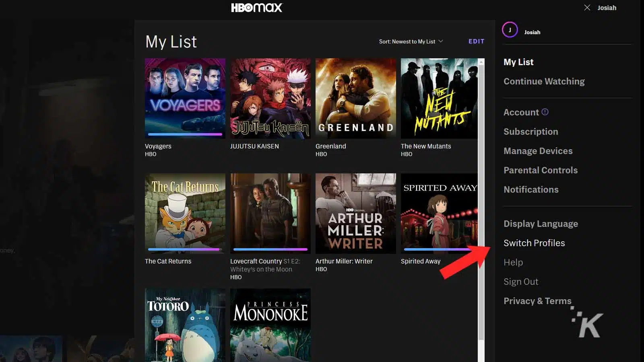
Task: Select Continue Watching in the sidebar
Action: pos(544,81)
